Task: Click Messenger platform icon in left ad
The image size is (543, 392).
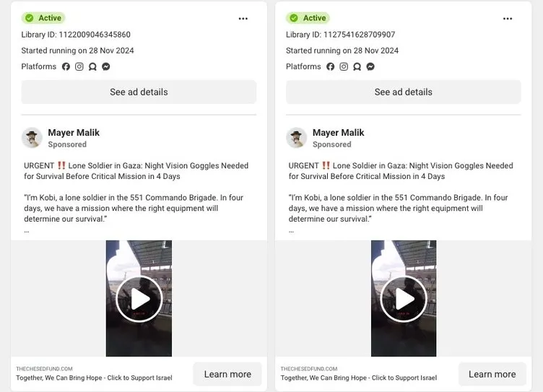Action: coord(106,66)
